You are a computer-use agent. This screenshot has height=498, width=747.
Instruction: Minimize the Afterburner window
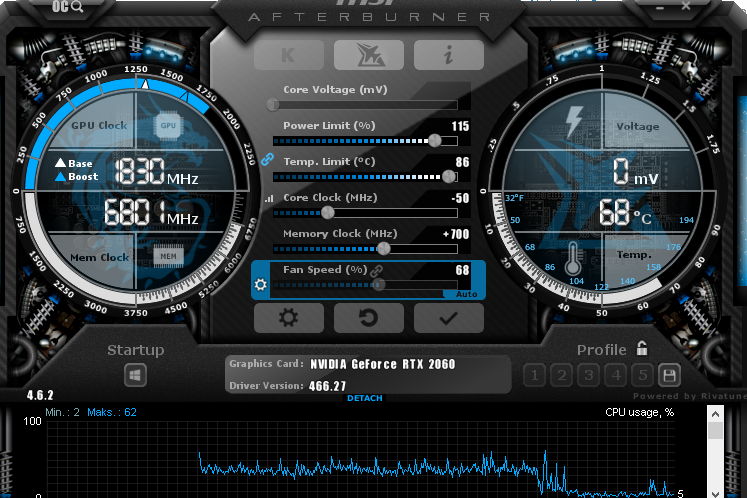tap(660, 8)
